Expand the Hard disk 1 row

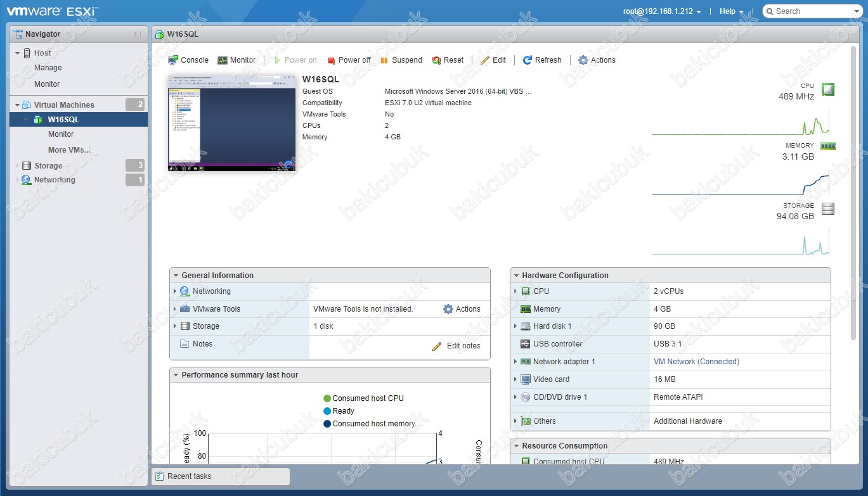tap(515, 326)
